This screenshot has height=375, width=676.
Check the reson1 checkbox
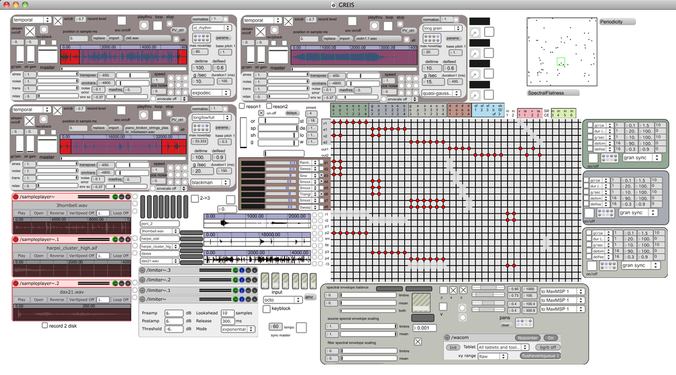tap(242, 106)
